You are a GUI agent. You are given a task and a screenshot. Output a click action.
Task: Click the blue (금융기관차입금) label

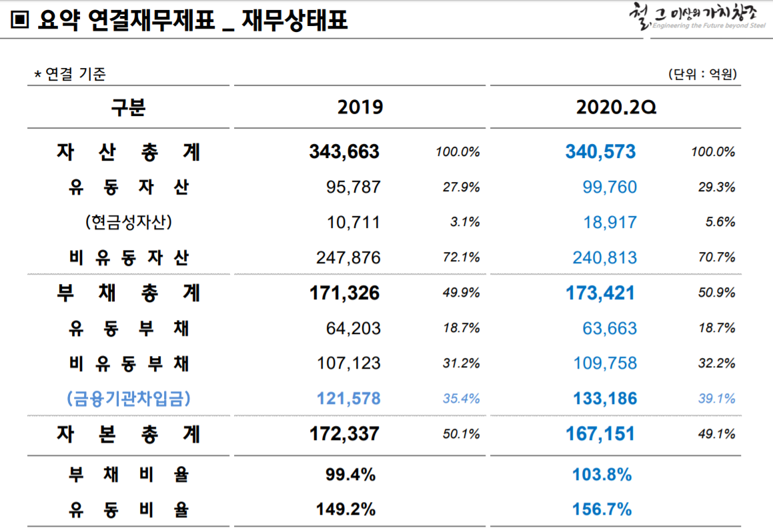tap(128, 399)
